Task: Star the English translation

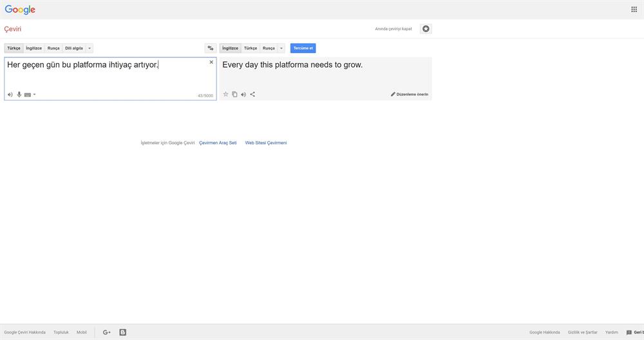Action: (225, 94)
